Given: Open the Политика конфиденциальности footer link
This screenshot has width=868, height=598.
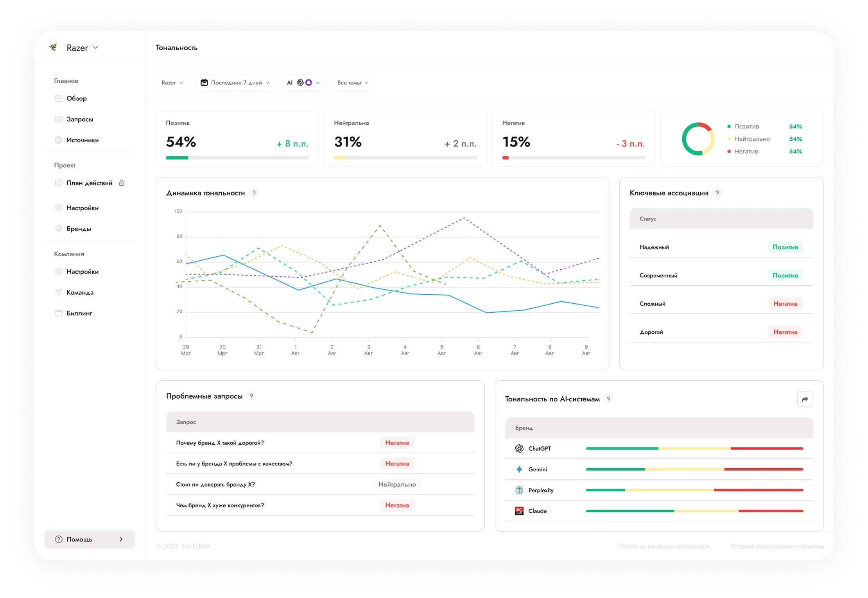Looking at the screenshot, I should coord(664,546).
